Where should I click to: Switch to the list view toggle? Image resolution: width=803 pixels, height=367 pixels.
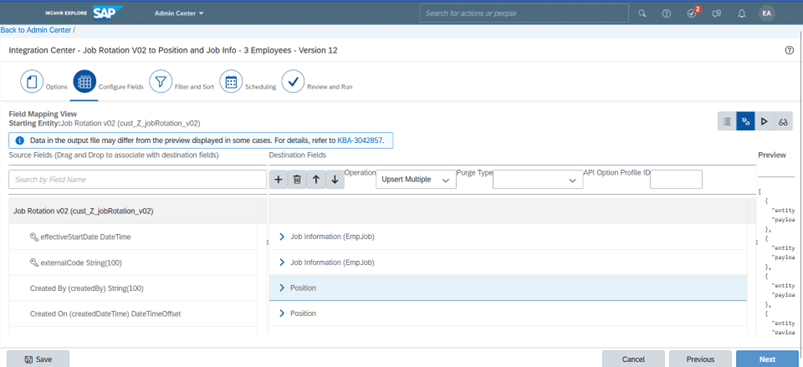pos(727,122)
